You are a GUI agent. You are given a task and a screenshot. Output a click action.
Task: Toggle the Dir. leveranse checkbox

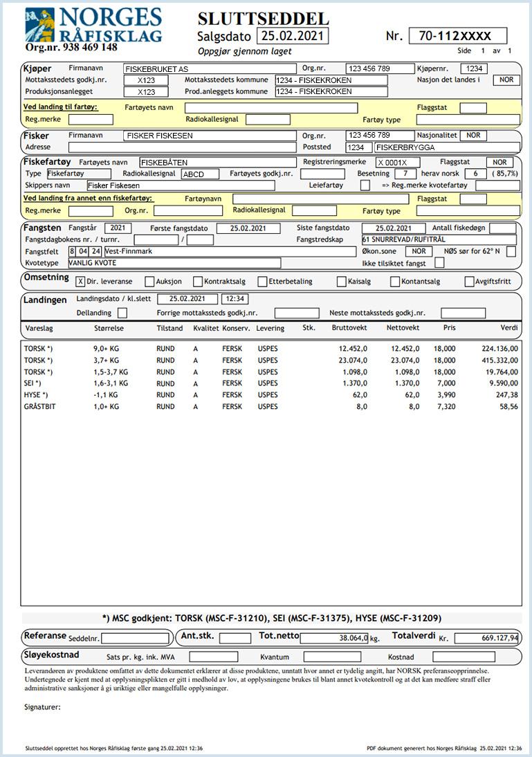pyautogui.click(x=80, y=282)
